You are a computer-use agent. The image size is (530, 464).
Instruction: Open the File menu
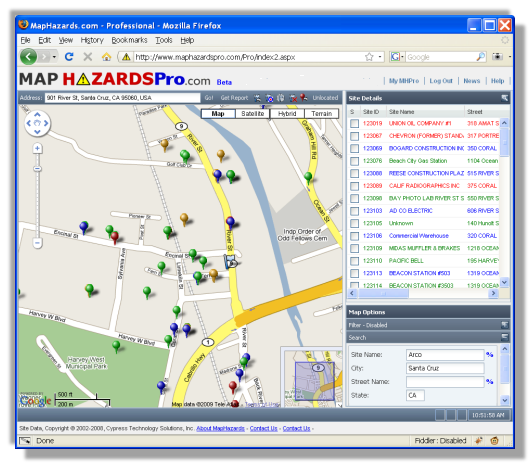tap(25, 40)
